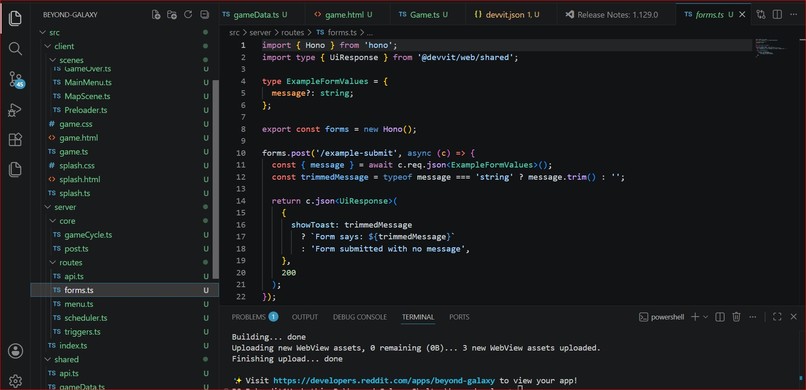The width and height of the screenshot is (806, 390).
Task: Select the TERMINAL panel tab
Action: [x=418, y=317]
